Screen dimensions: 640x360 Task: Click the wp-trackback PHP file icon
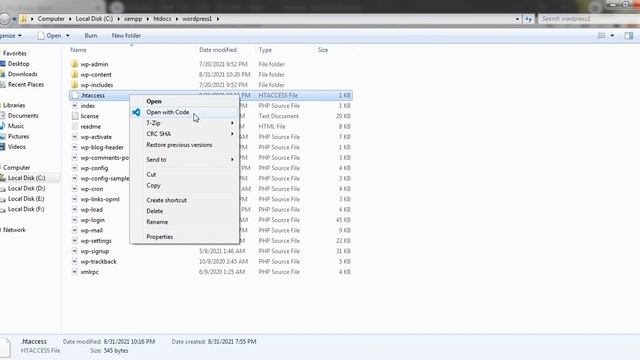click(x=75, y=261)
